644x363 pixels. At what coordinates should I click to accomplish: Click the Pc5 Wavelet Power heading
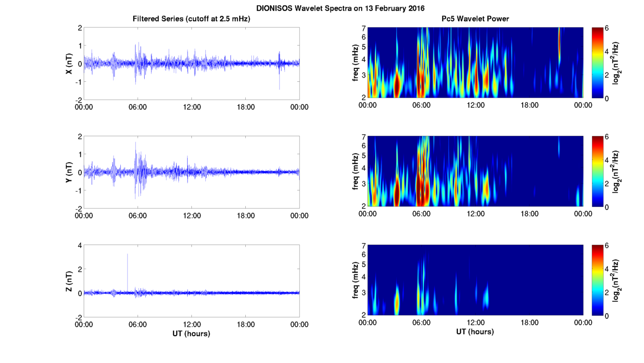pyautogui.click(x=475, y=19)
